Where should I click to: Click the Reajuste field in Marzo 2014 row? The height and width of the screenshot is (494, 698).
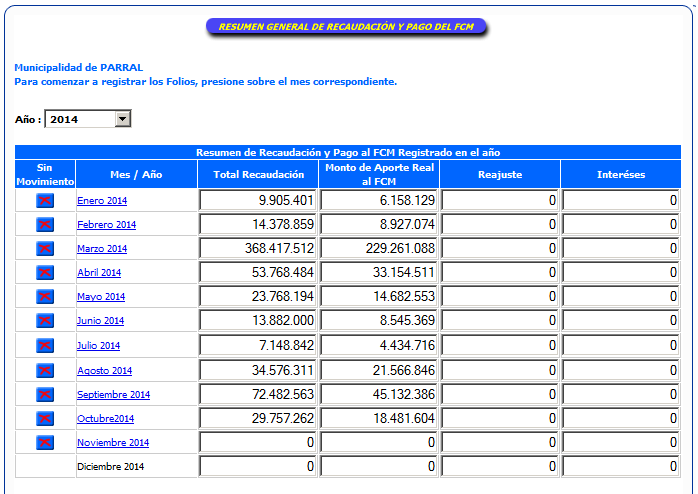(x=500, y=249)
